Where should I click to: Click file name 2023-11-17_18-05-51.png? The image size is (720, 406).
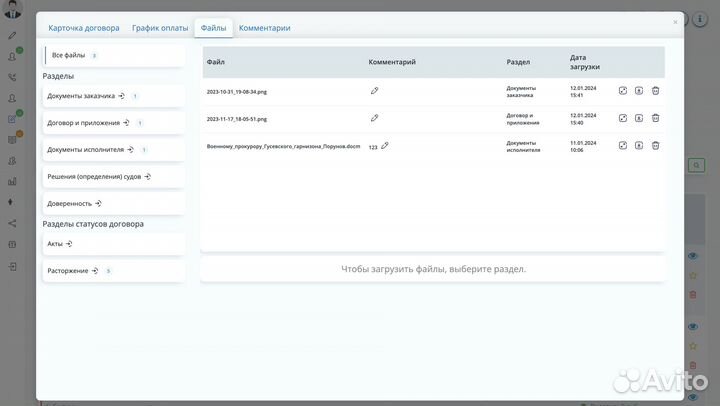click(x=236, y=119)
